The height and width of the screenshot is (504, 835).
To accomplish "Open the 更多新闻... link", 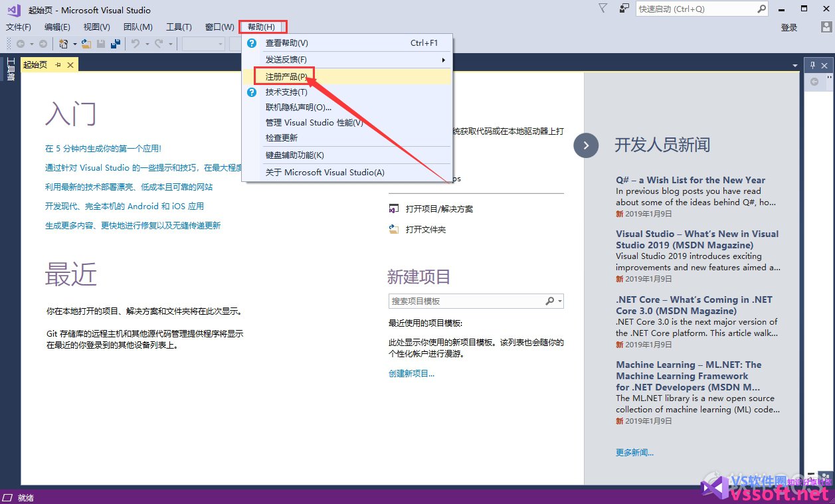I will [x=634, y=452].
